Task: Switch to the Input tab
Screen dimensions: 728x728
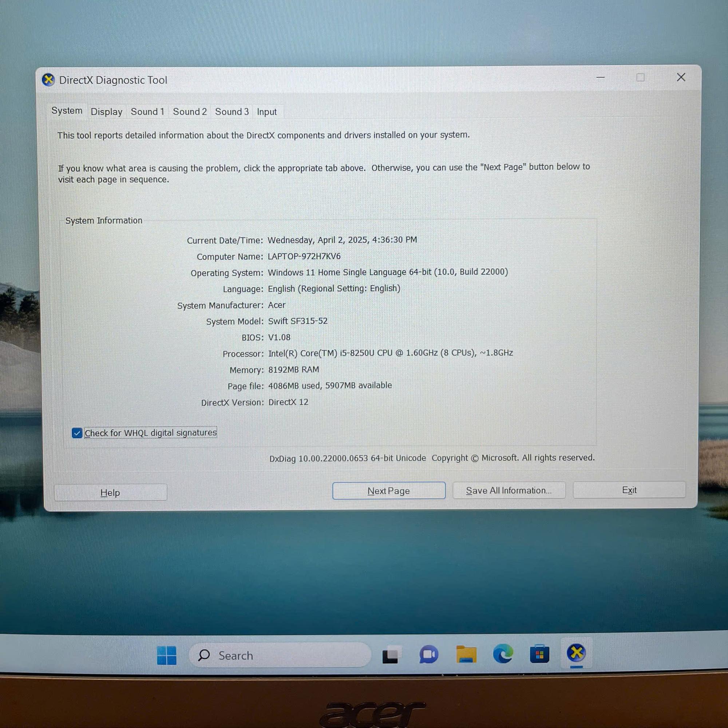Action: click(x=267, y=111)
